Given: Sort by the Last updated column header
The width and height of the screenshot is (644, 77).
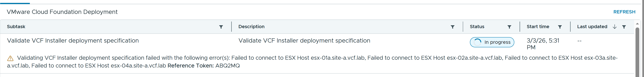Looking at the screenshot, I should tap(592, 26).
